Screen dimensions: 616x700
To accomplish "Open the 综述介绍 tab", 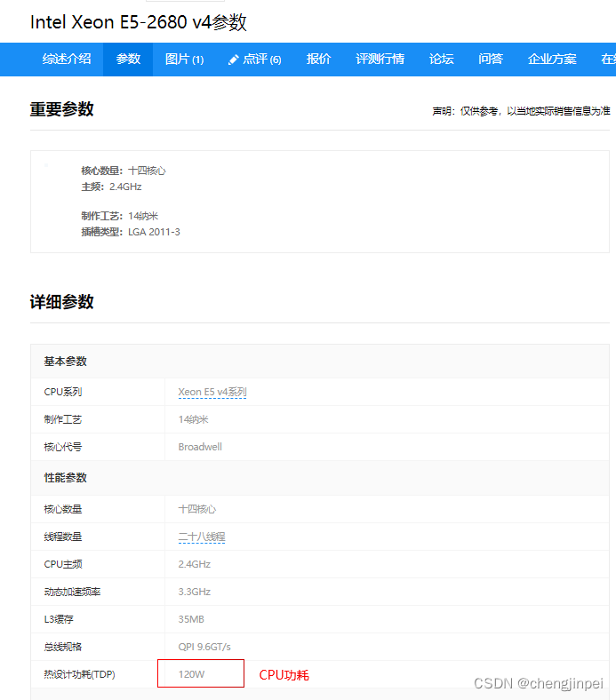I will (x=67, y=59).
